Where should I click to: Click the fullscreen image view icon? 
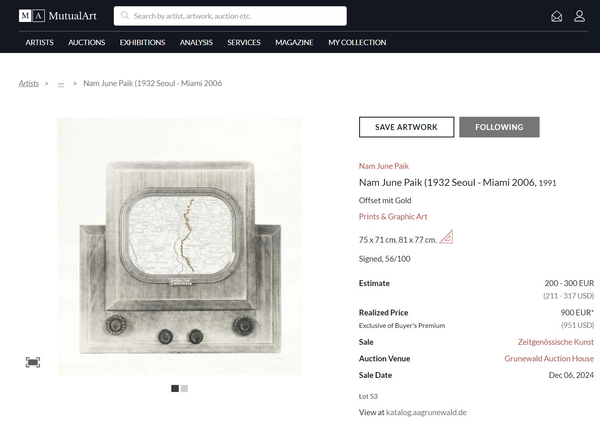[x=33, y=362]
